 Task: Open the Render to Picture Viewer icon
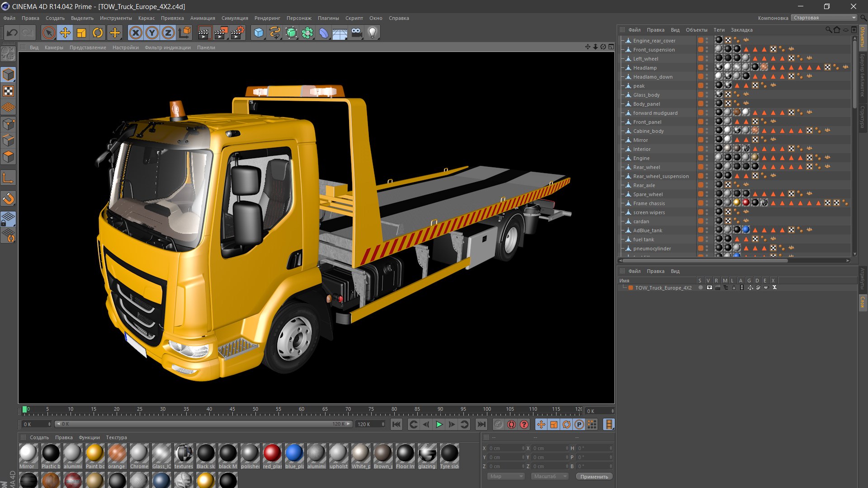221,33
